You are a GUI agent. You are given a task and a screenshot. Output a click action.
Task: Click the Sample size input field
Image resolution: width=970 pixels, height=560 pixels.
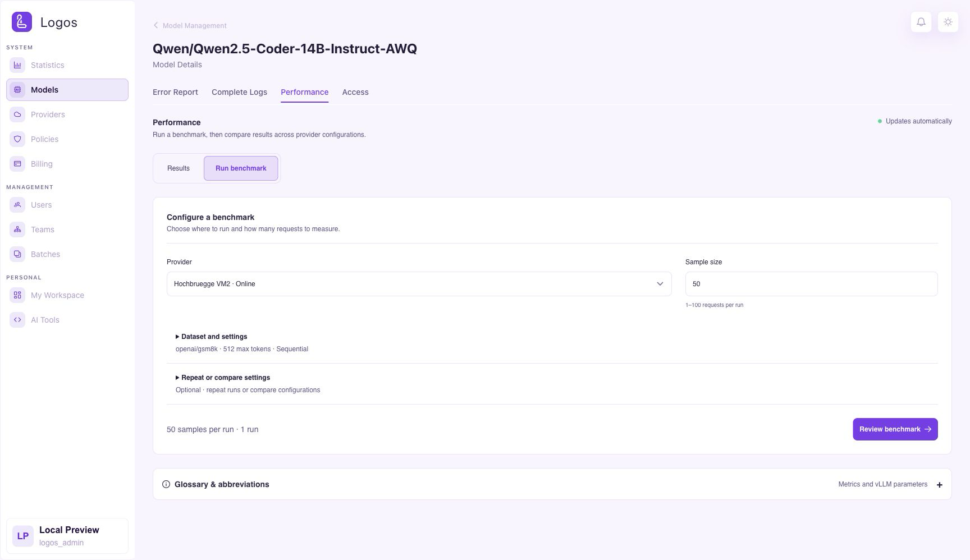[x=812, y=284]
